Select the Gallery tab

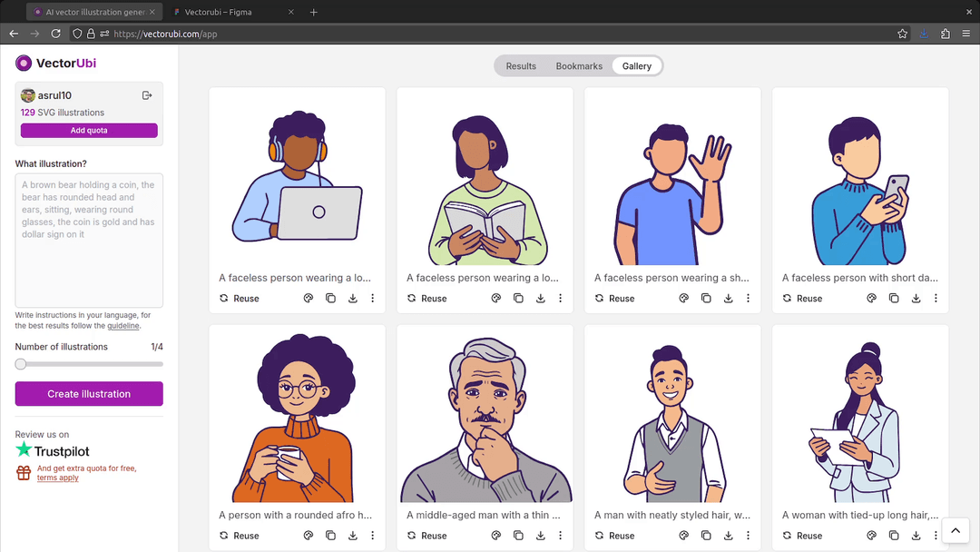[x=637, y=66]
